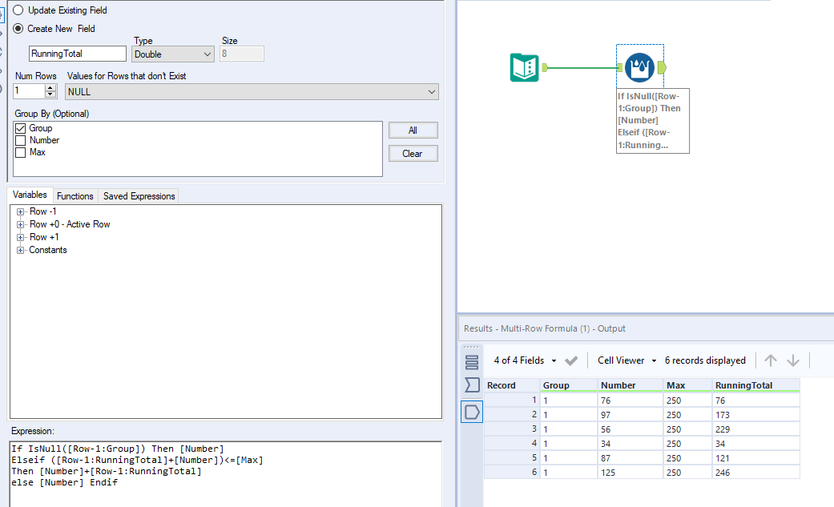
Task: Click the output anchor of Multi-Row Formula tool
Action: tap(661, 68)
